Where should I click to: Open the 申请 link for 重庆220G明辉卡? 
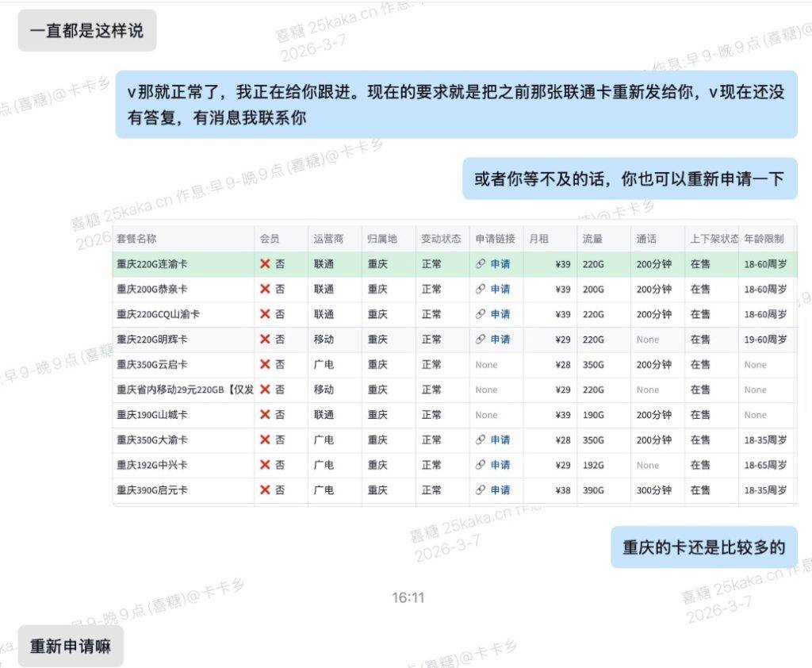pos(500,340)
